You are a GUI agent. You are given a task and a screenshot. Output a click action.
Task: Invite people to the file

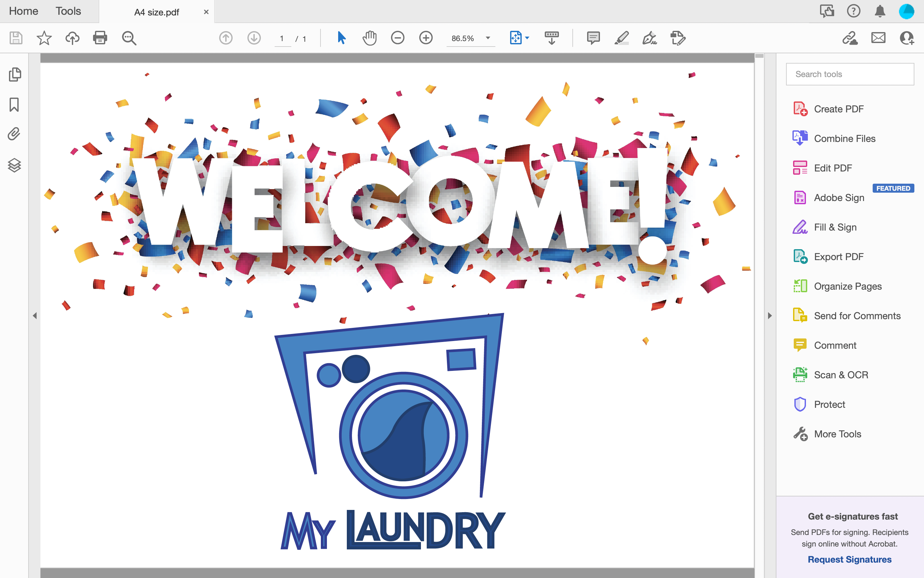coord(907,38)
